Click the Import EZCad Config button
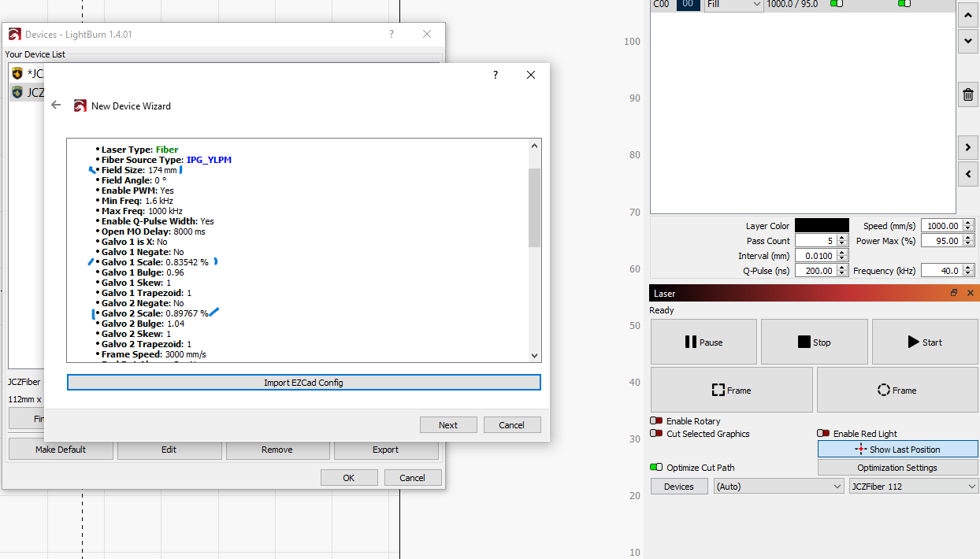Image resolution: width=980 pixels, height=559 pixels. pos(304,383)
